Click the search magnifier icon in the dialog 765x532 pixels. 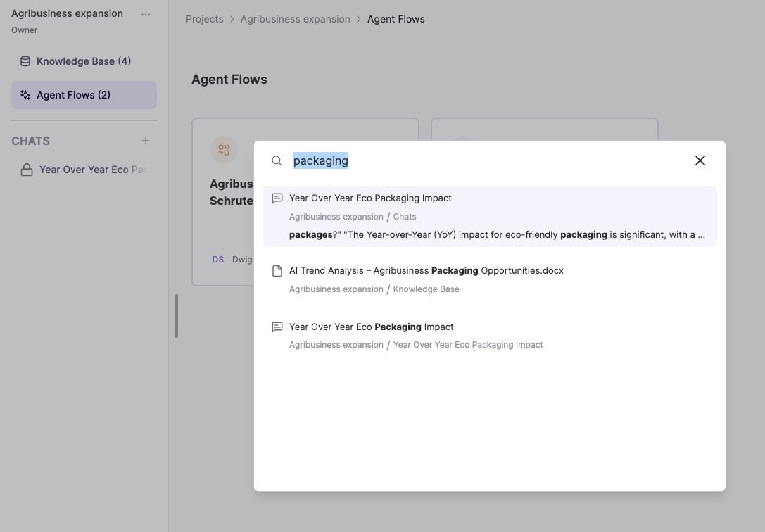pyautogui.click(x=277, y=160)
